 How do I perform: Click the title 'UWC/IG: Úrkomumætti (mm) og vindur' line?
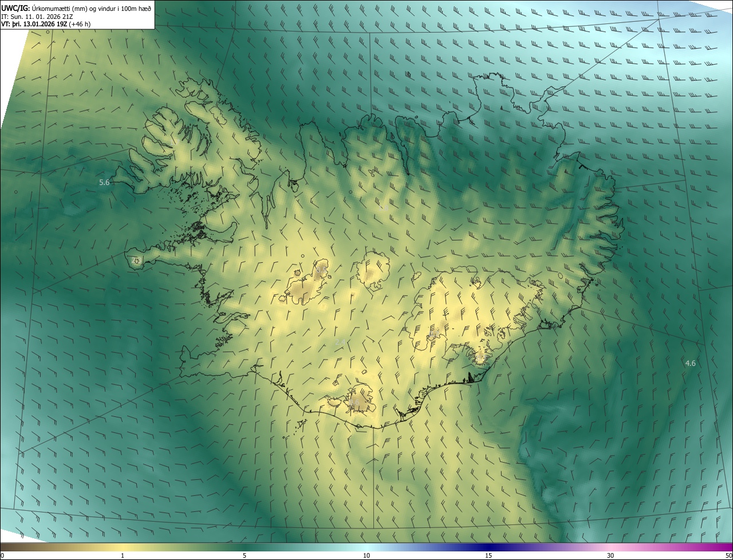tap(76, 8)
